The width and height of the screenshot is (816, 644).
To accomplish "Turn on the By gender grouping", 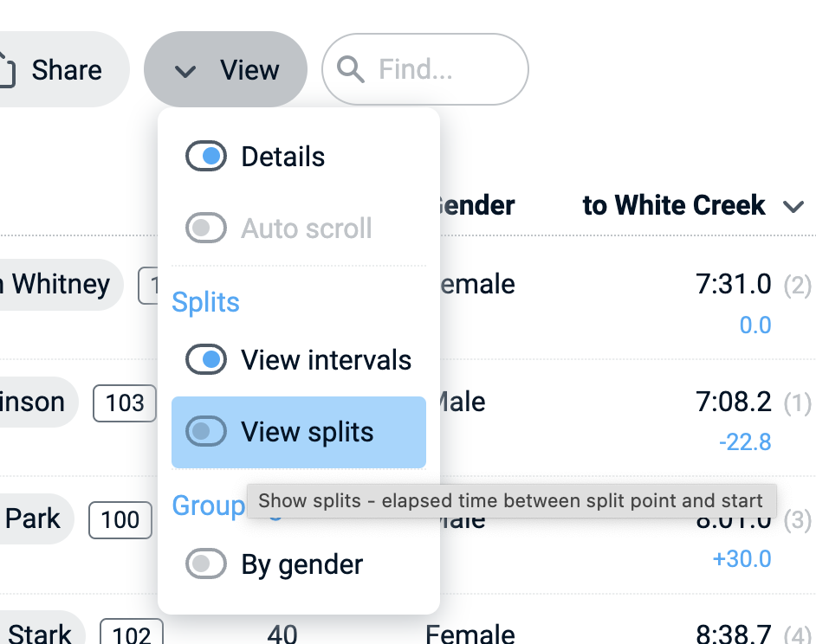I will pos(206,564).
